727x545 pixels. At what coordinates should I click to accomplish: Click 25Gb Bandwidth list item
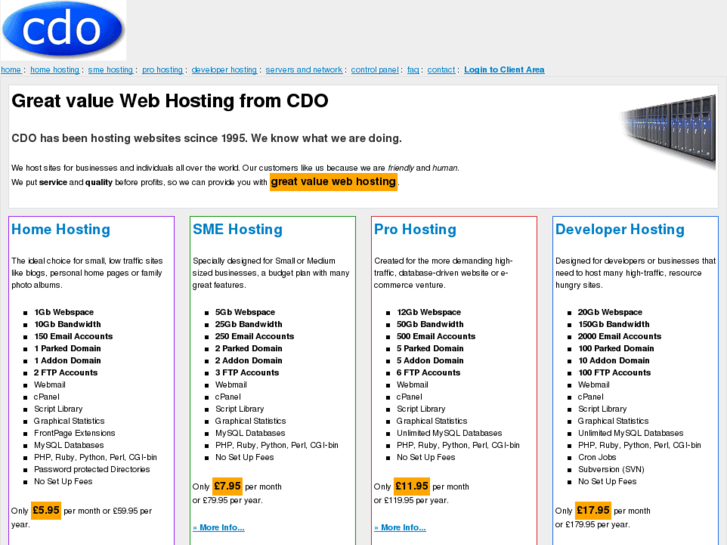(249, 324)
